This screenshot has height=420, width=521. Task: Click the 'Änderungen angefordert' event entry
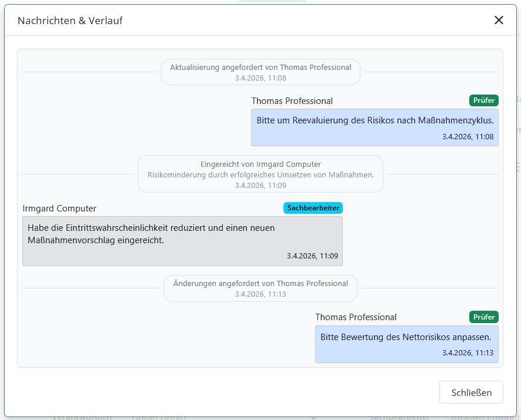[260, 284]
